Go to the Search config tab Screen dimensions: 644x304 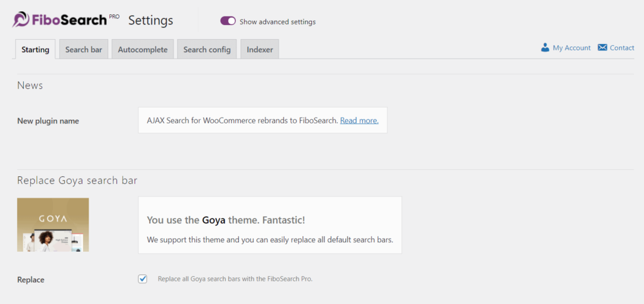[x=207, y=50]
